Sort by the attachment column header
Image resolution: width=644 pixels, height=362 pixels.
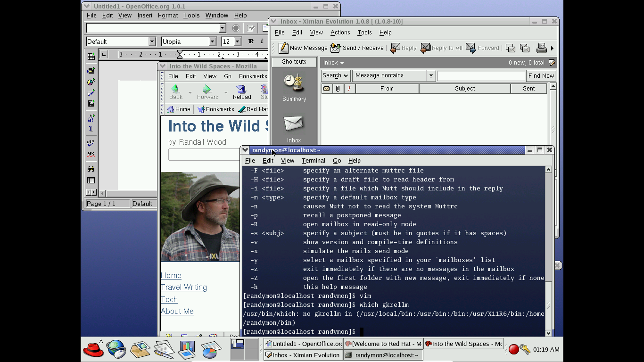[338, 89]
